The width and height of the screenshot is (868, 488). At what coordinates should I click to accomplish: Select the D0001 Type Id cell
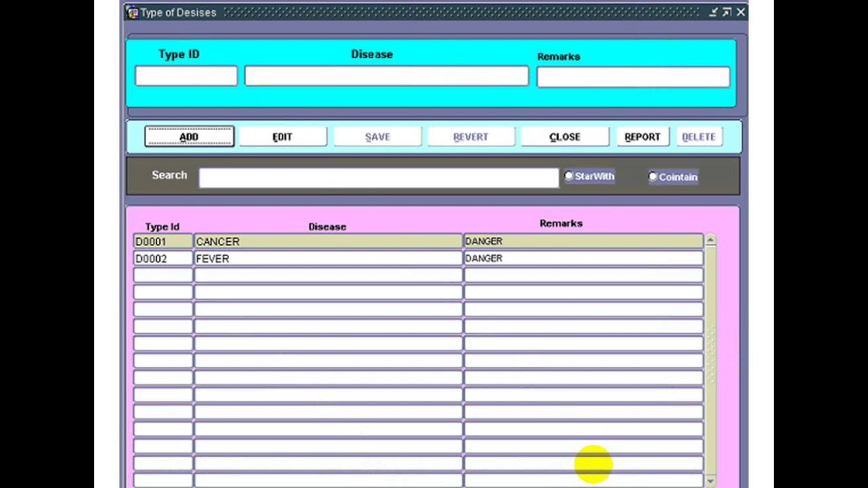(x=163, y=241)
